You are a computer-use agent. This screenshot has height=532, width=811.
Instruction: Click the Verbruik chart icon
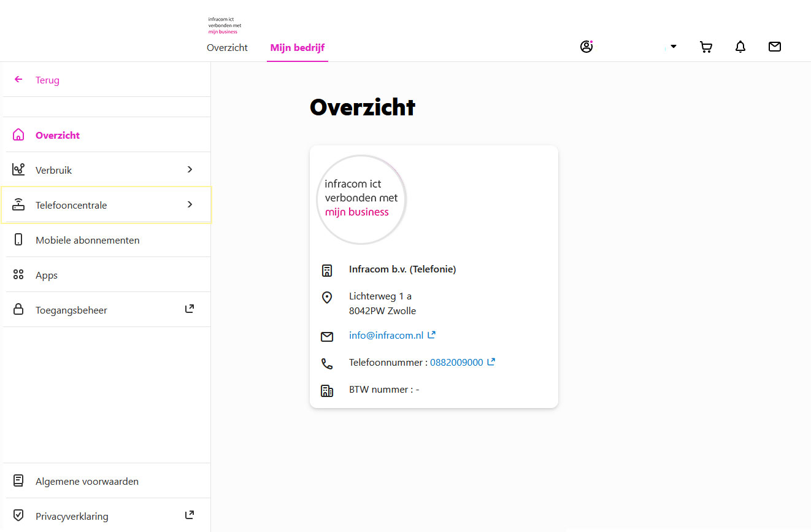click(18, 170)
